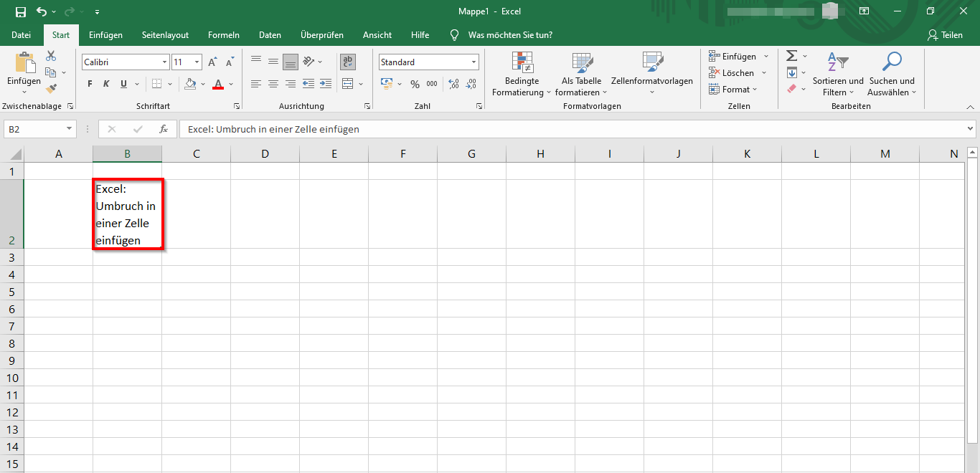Open the Name Box dropdown arrow

coord(70,129)
